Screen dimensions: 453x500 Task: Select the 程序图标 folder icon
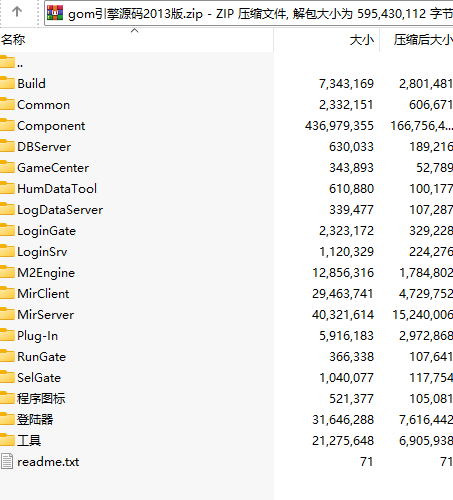click(x=7, y=398)
